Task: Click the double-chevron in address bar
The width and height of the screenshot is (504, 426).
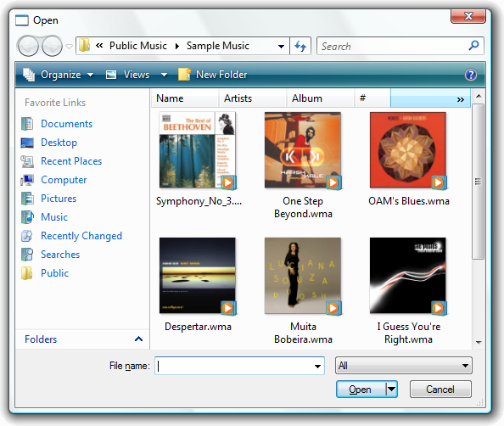Action: tap(99, 45)
